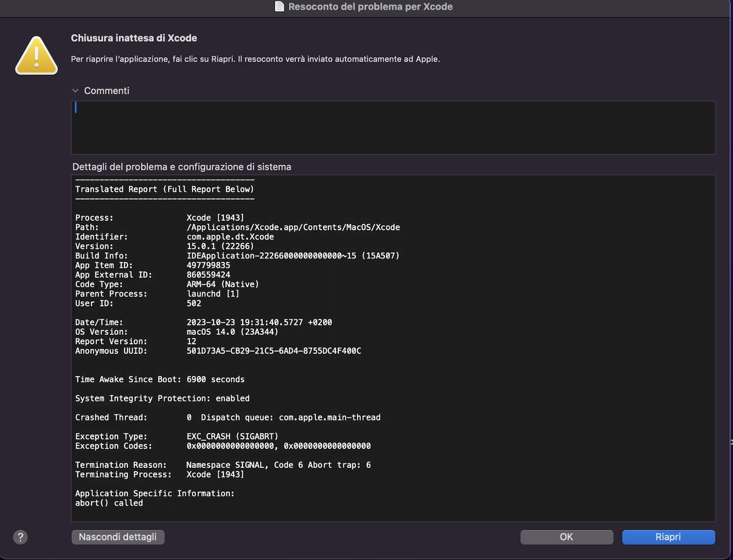This screenshot has width=733, height=560.
Task: Click the OK button
Action: [566, 537]
